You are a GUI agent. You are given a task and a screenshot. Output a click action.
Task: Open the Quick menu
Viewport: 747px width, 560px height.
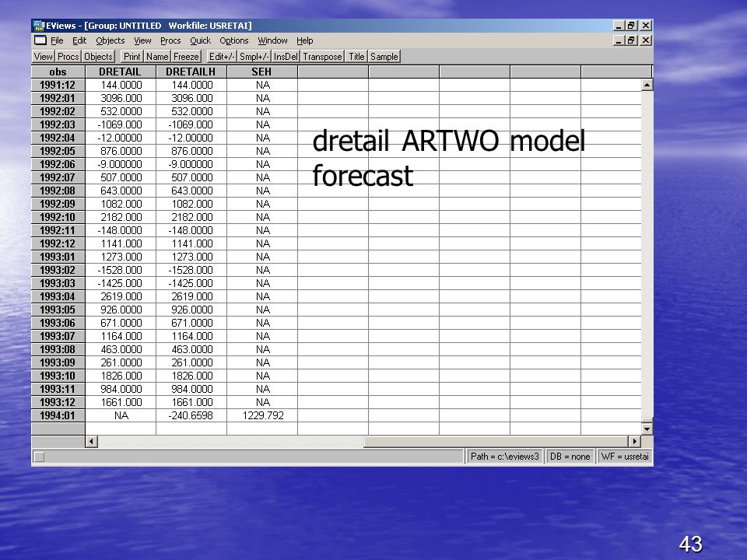tap(200, 40)
